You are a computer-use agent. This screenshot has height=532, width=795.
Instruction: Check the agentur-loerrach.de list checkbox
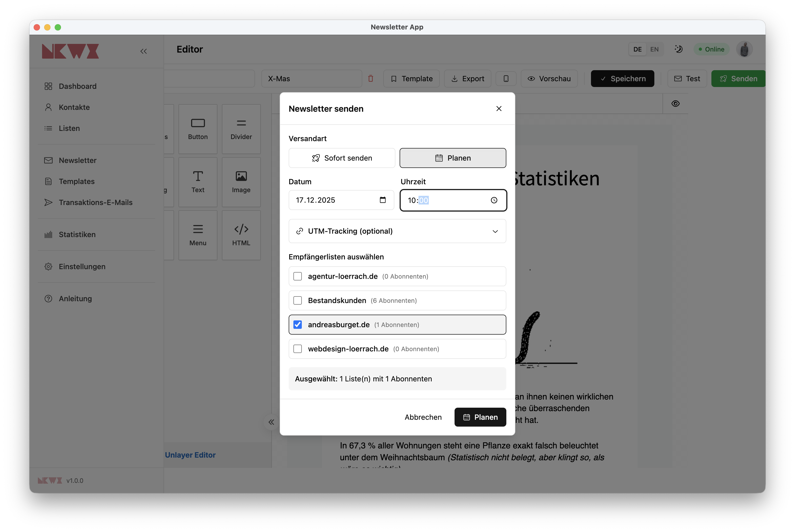tap(298, 277)
